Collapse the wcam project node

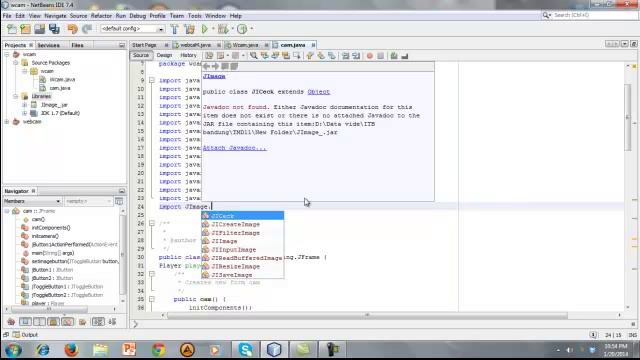coord(7,54)
